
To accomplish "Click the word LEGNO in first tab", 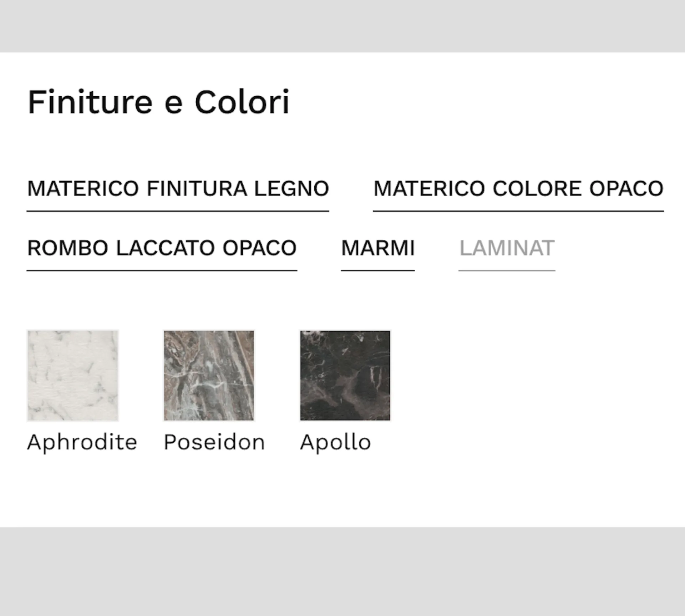I will point(291,188).
